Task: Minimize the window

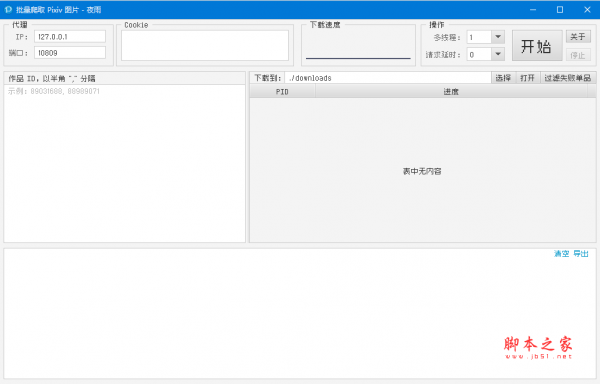Action: point(533,10)
